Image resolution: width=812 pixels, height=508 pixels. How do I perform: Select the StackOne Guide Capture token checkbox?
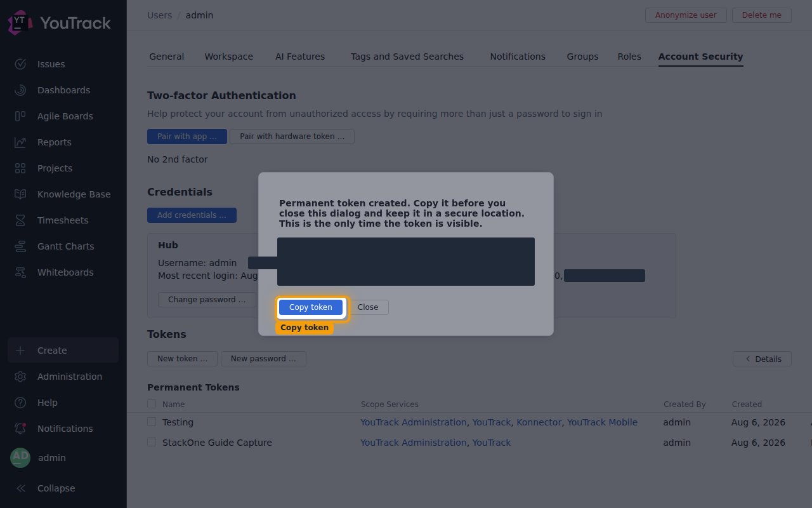click(x=152, y=443)
